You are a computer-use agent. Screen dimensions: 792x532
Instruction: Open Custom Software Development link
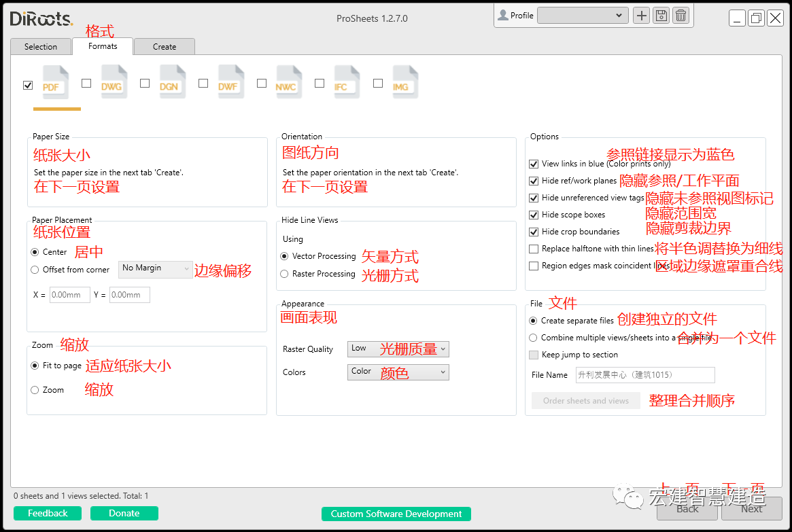[x=396, y=514]
